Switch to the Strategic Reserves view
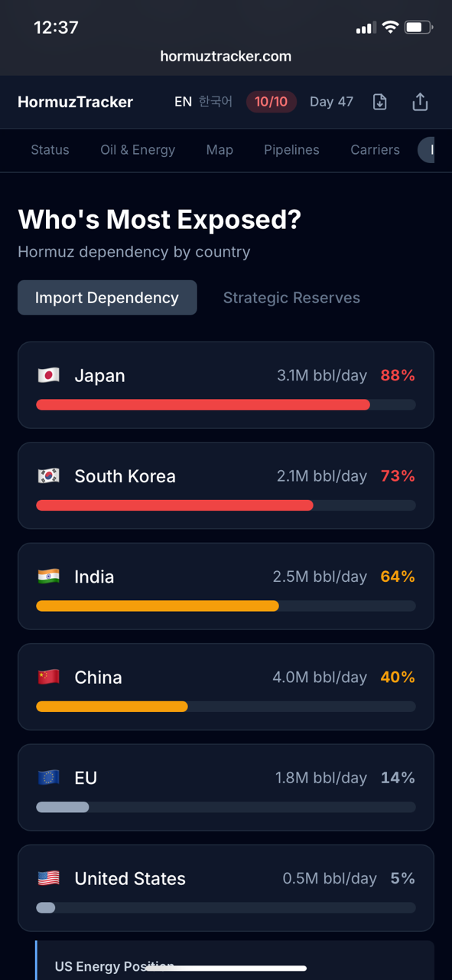452x980 pixels. point(291,298)
